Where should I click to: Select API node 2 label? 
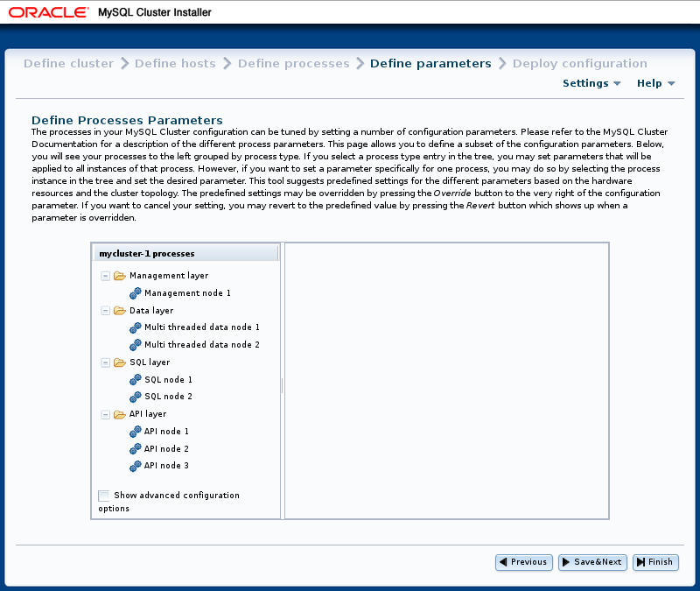click(x=166, y=449)
